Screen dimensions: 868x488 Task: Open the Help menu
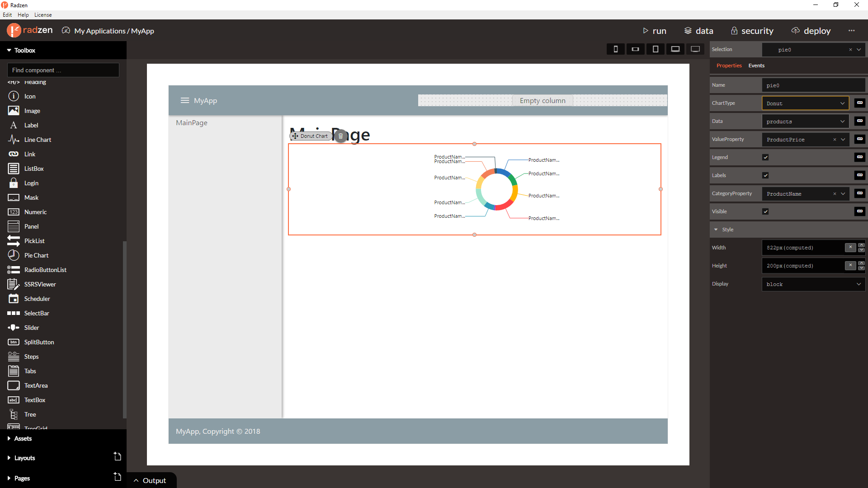coord(23,15)
